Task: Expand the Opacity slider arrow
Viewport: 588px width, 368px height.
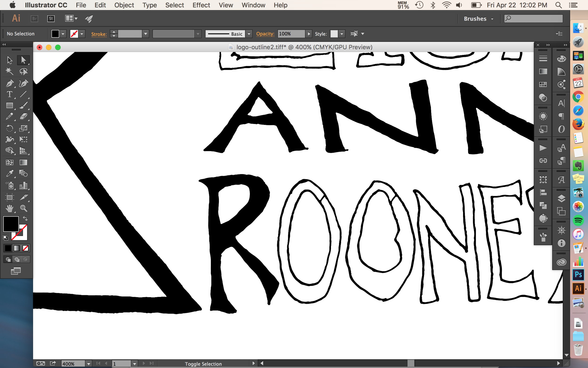Action: point(309,34)
